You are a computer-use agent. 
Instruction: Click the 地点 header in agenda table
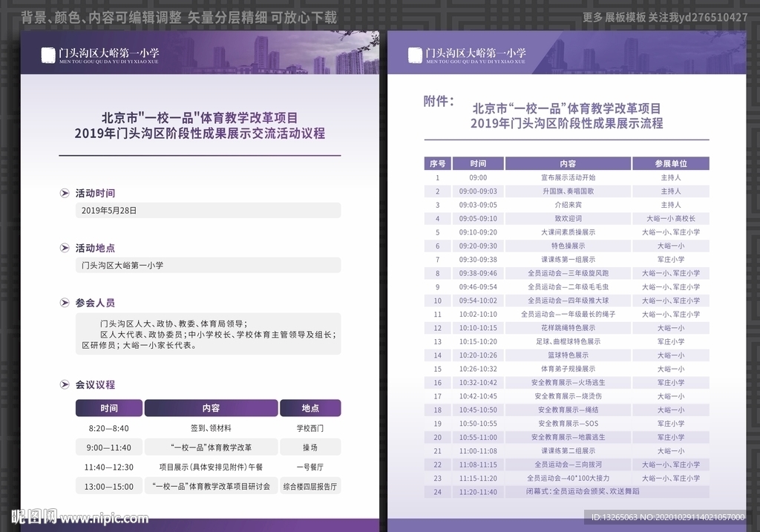pos(310,408)
